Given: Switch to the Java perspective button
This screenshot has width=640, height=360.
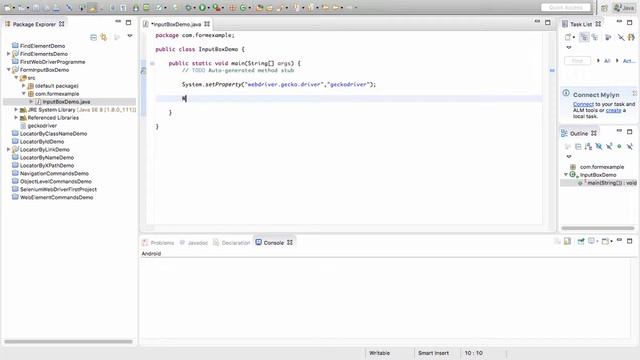Looking at the screenshot, I should point(624,8).
